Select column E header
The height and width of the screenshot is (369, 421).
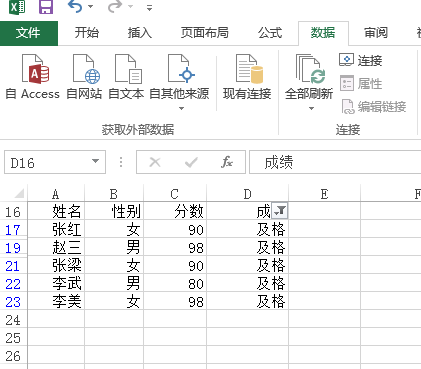324,194
